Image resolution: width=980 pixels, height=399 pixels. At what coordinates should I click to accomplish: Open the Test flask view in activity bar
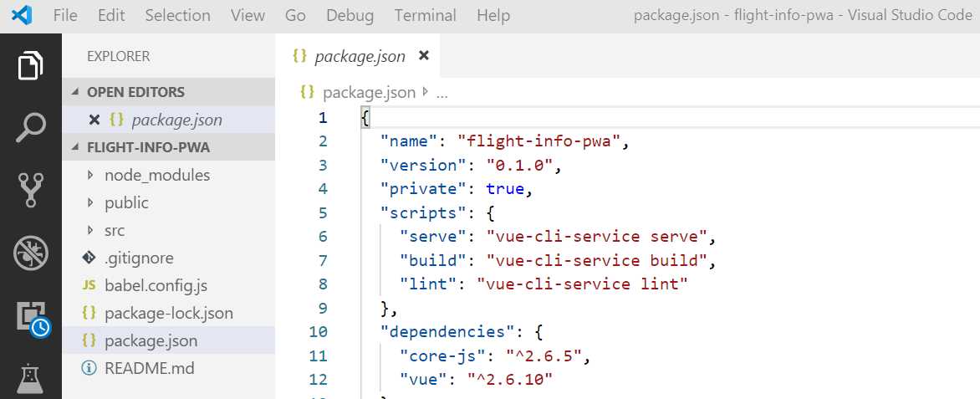[31, 380]
